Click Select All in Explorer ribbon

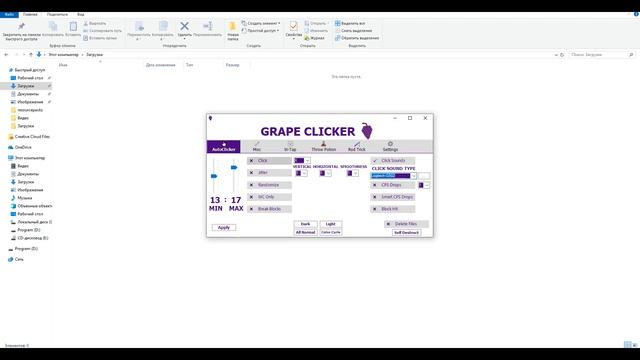point(350,24)
